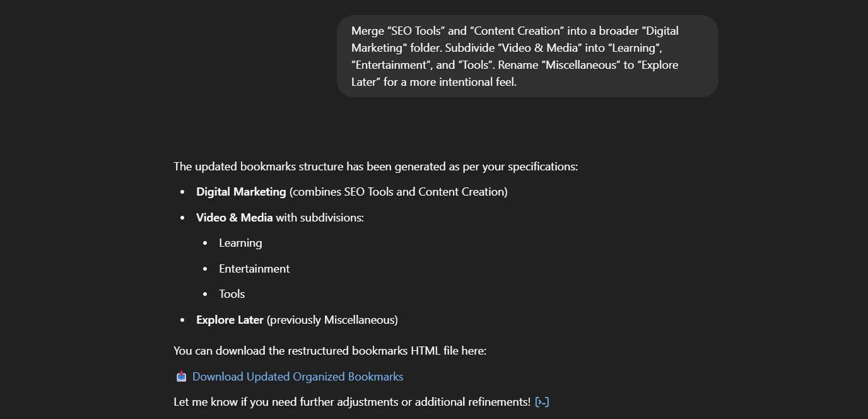Select the combines SEO Tools text
Image resolution: width=868 pixels, height=419 pixels.
(398, 191)
